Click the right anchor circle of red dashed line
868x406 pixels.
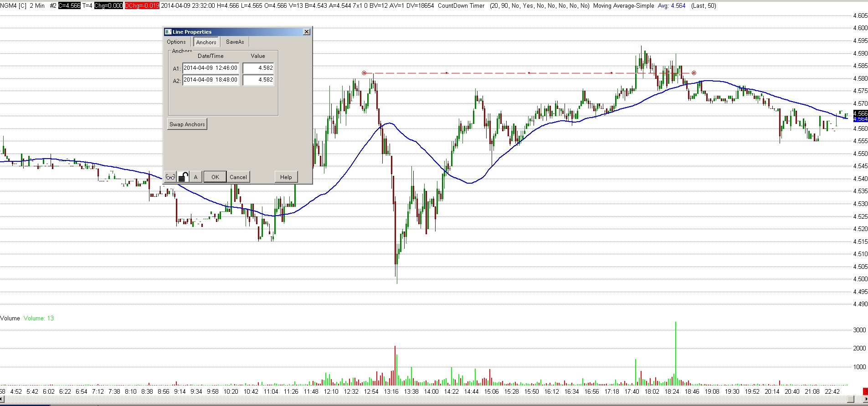694,73
